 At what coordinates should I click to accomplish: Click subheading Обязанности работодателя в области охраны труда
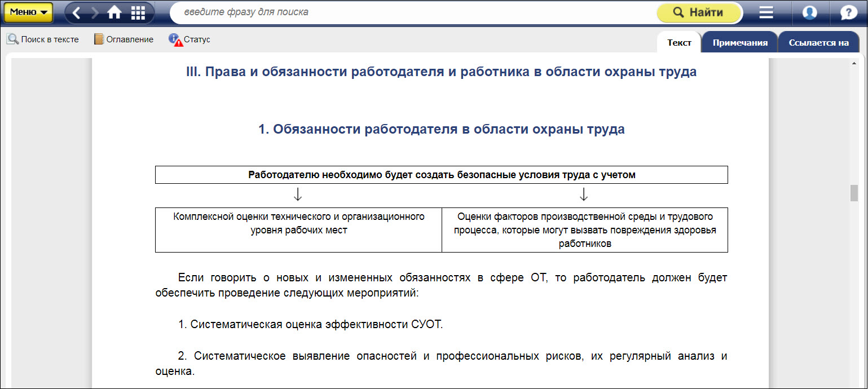(441, 129)
